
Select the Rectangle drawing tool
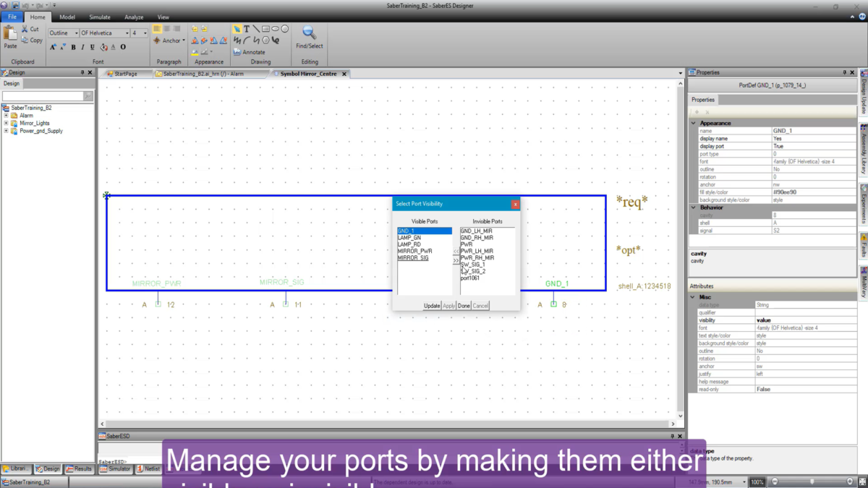pos(265,30)
